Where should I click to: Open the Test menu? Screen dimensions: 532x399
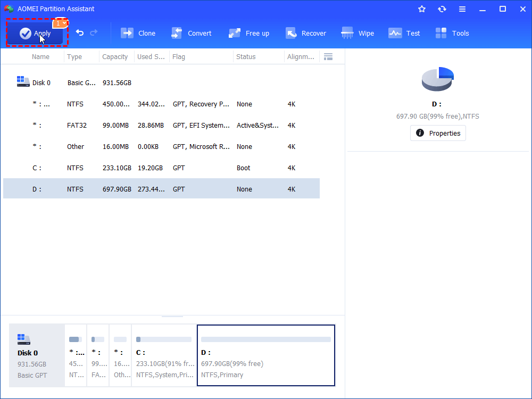click(x=404, y=33)
